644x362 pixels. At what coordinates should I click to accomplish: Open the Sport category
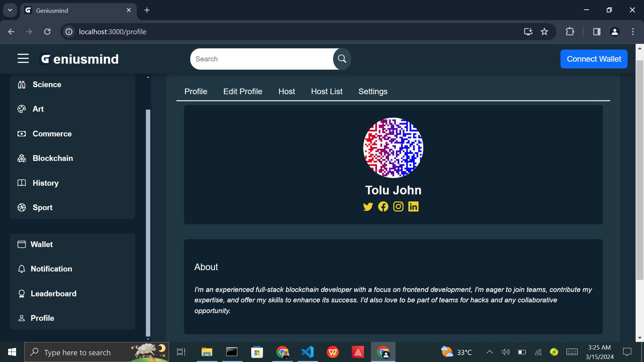[43, 207]
